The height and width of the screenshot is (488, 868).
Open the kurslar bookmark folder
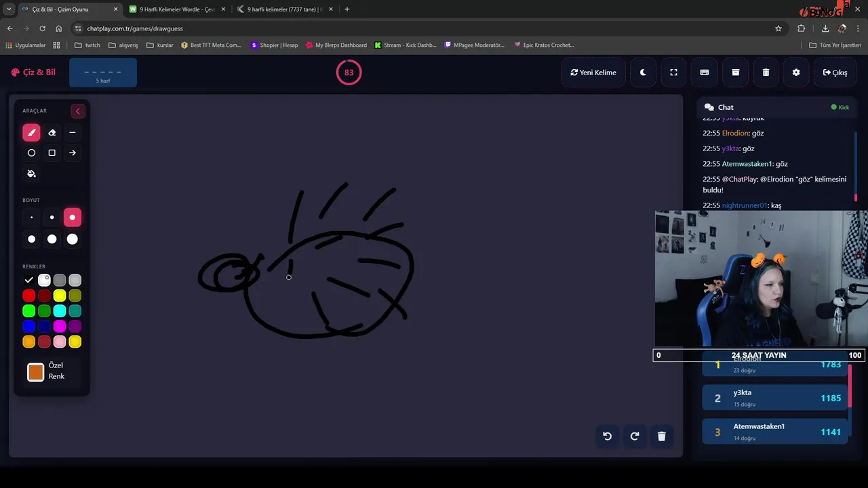(x=160, y=45)
